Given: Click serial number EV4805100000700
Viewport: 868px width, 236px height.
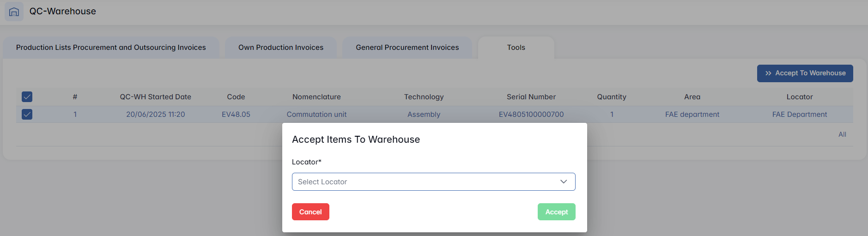Looking at the screenshot, I should (531, 115).
